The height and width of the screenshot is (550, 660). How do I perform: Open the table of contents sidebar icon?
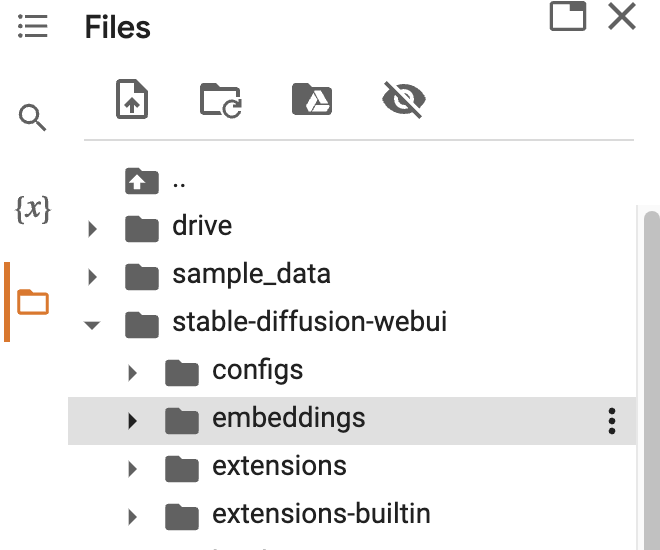tap(33, 26)
